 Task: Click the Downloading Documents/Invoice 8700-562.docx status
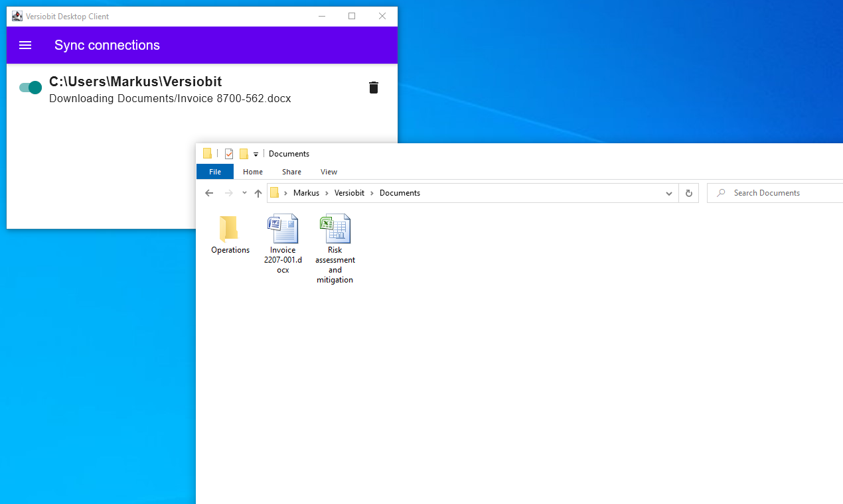click(x=170, y=99)
